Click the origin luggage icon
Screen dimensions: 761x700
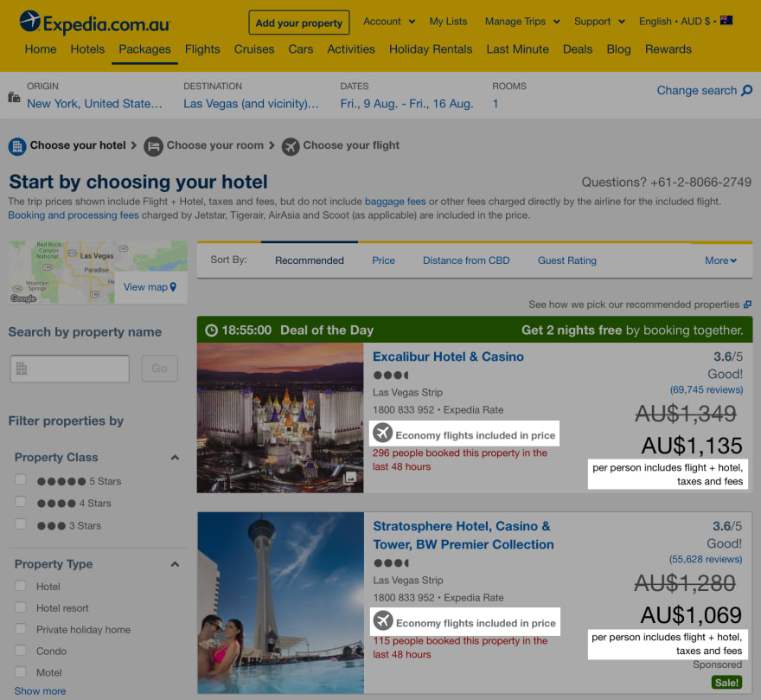point(14,97)
